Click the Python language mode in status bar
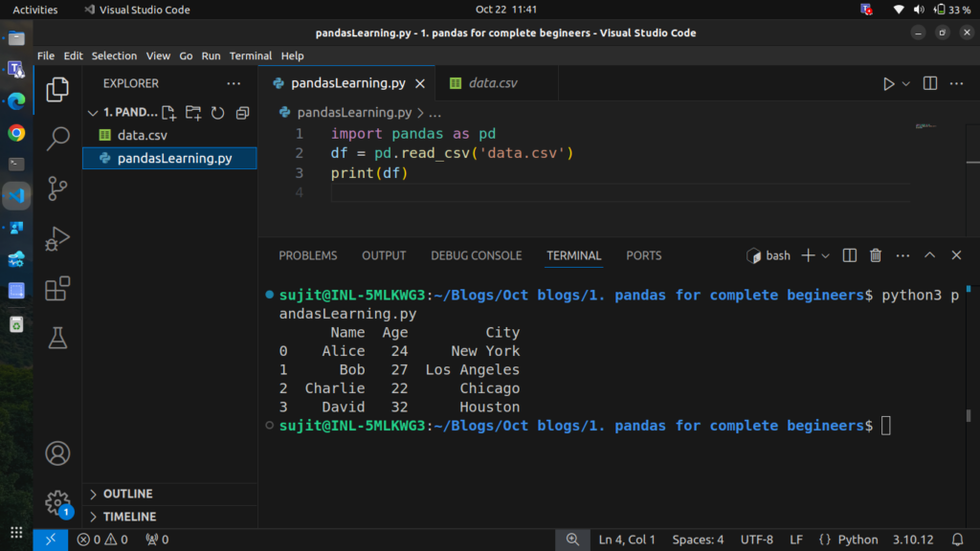Screen dimensions: 980x551 point(857,540)
